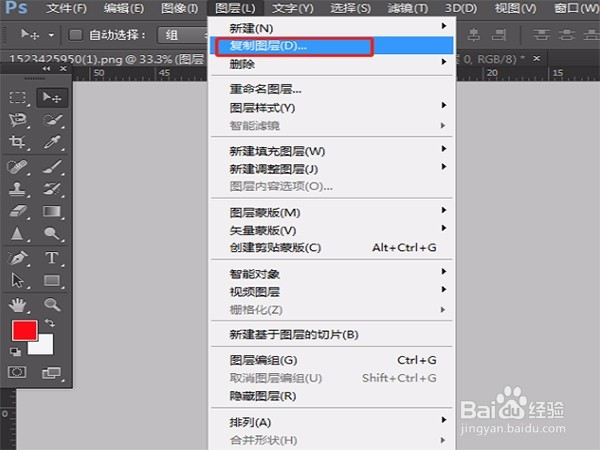Expand the 排列(A) submenu
This screenshot has width=600, height=450.
(331, 422)
